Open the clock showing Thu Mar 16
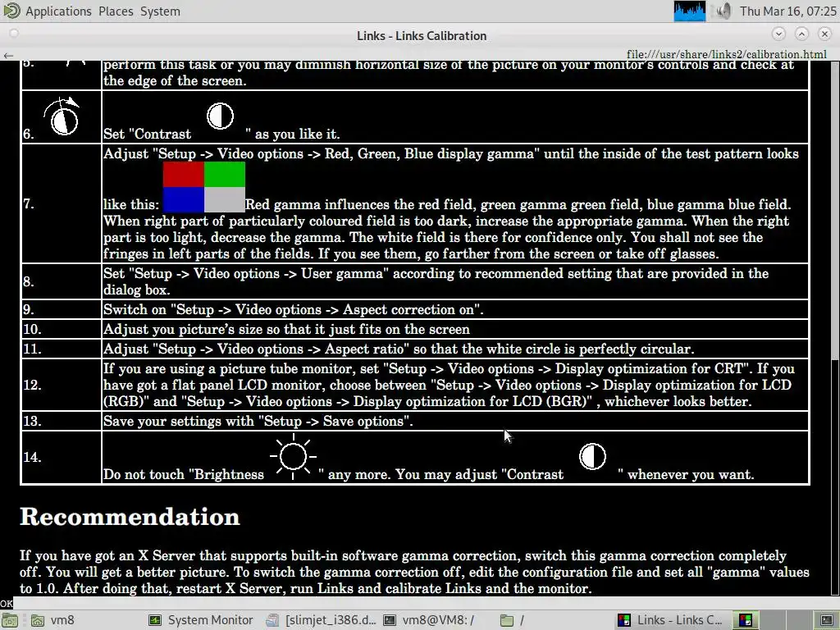 tap(788, 11)
